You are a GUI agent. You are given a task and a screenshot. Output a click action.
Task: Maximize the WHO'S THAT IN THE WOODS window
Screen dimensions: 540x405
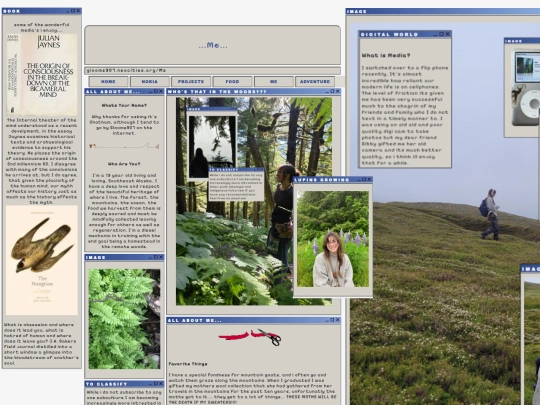pyautogui.click(x=332, y=91)
